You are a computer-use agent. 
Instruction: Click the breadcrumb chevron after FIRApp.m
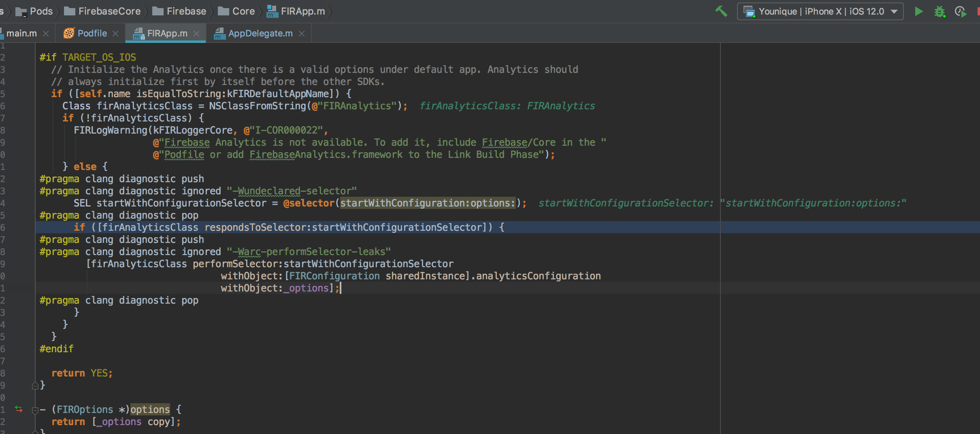(330, 11)
